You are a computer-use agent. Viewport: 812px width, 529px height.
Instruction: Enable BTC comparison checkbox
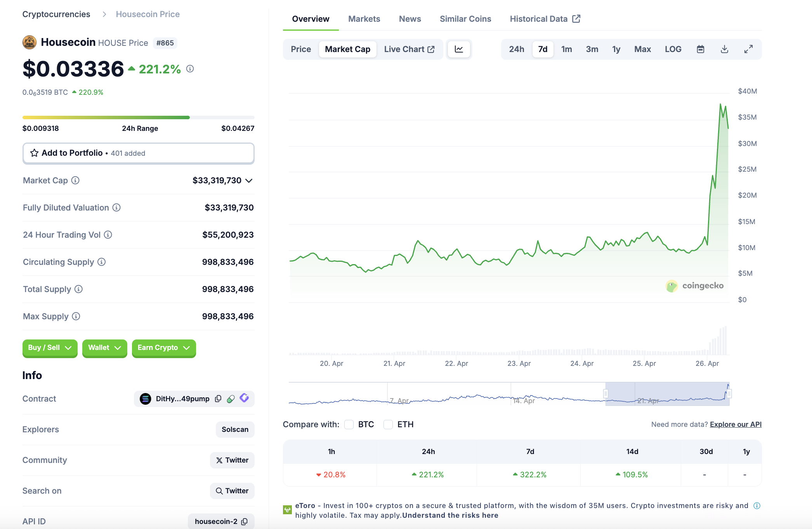click(x=349, y=425)
